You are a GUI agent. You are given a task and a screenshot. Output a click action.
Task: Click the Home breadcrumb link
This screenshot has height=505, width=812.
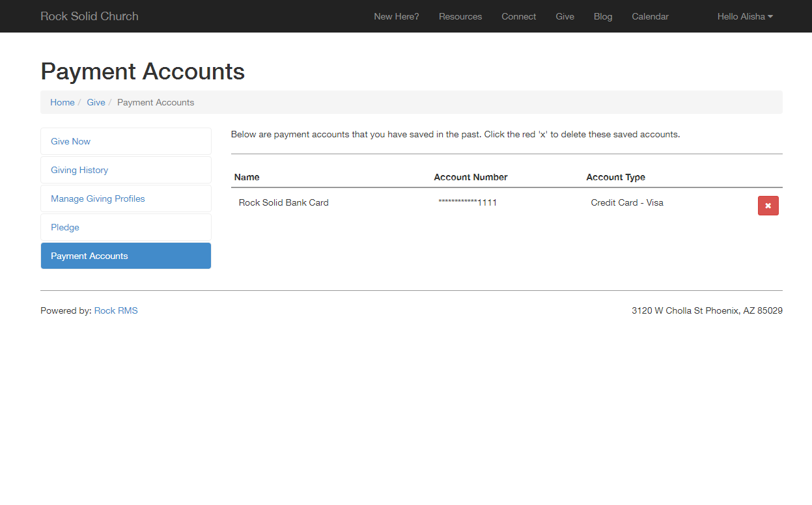coord(62,102)
